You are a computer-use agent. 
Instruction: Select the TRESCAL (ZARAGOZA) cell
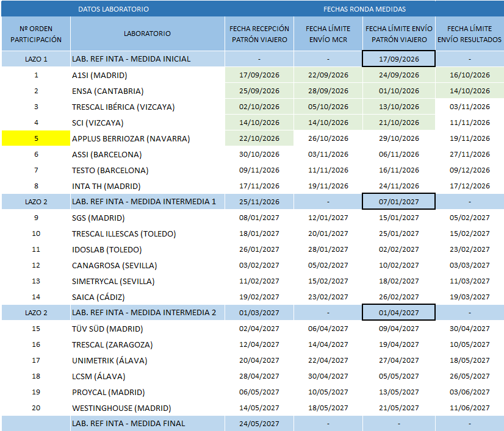[147, 344]
